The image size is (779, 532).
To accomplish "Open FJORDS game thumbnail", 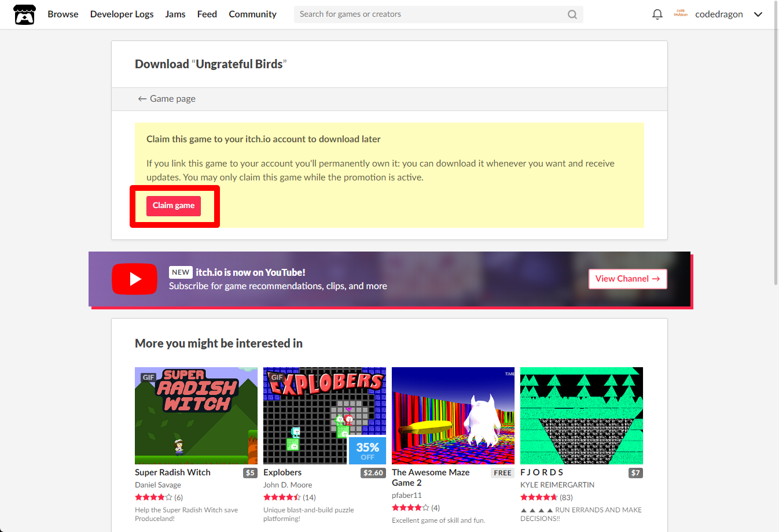I will [x=582, y=416].
